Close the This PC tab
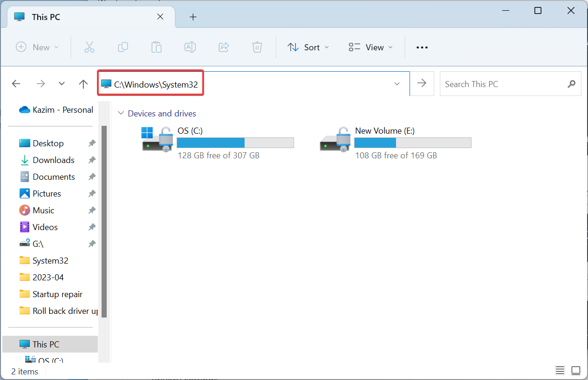The height and width of the screenshot is (380, 588). pyautogui.click(x=160, y=17)
